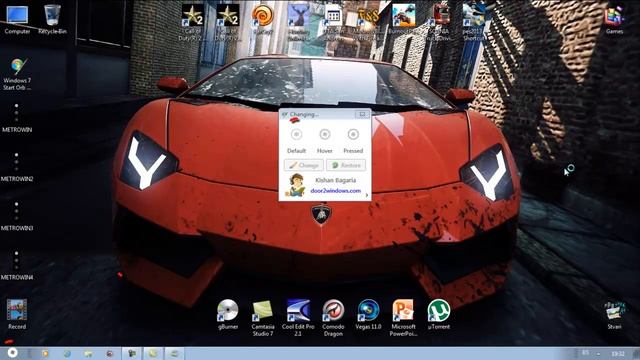Select the Stvari desktop icon
640x360 pixels.
(x=614, y=315)
